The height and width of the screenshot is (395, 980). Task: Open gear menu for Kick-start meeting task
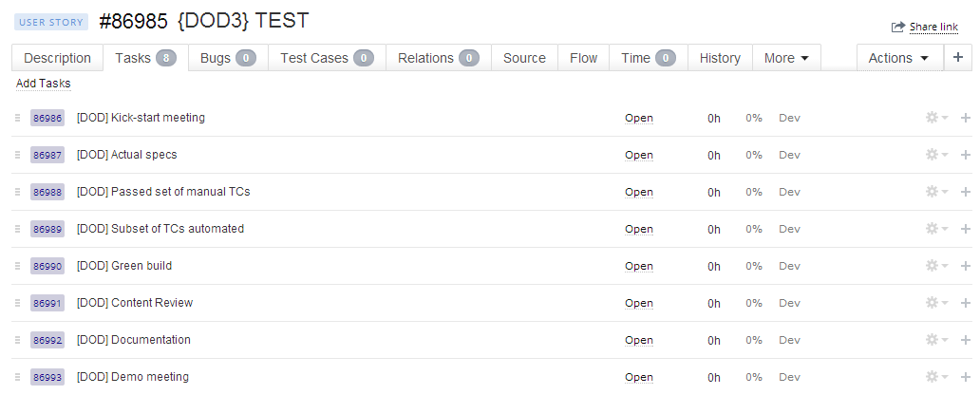[x=936, y=118]
